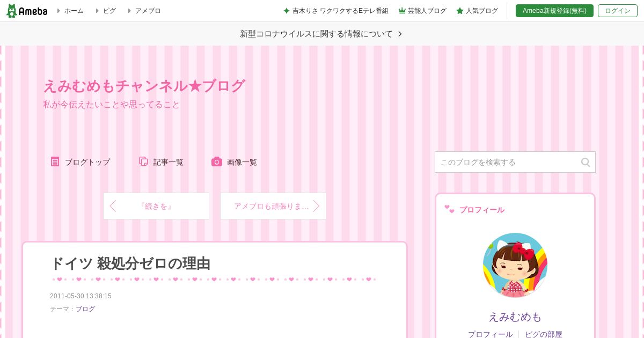Screen dimensions: 644x338
Task: Click the profile avatar image
Action: 515,265
